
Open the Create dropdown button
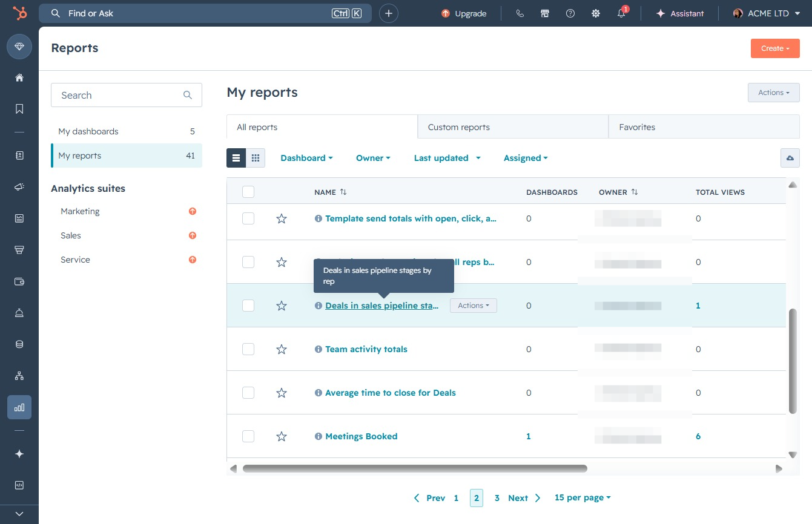click(x=775, y=48)
